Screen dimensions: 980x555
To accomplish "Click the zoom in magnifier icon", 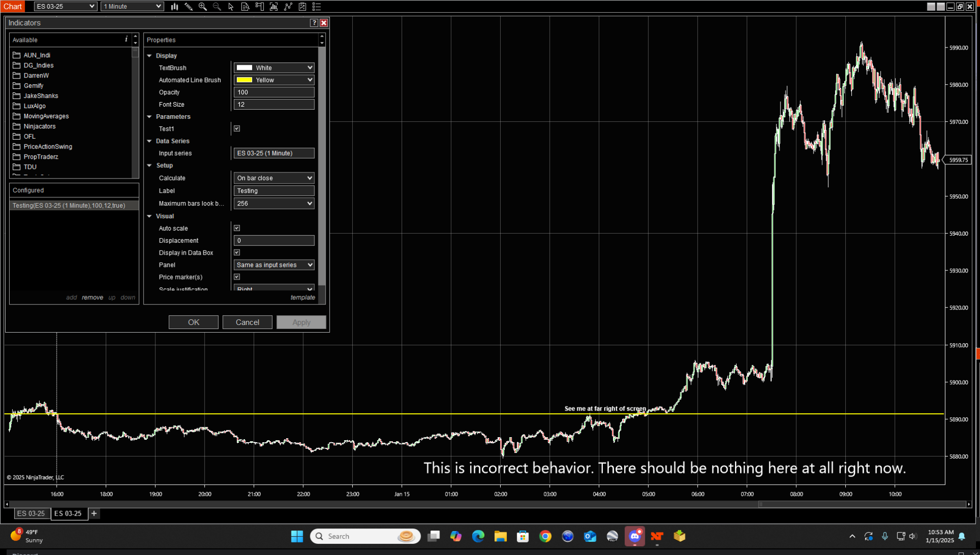I will pos(203,7).
